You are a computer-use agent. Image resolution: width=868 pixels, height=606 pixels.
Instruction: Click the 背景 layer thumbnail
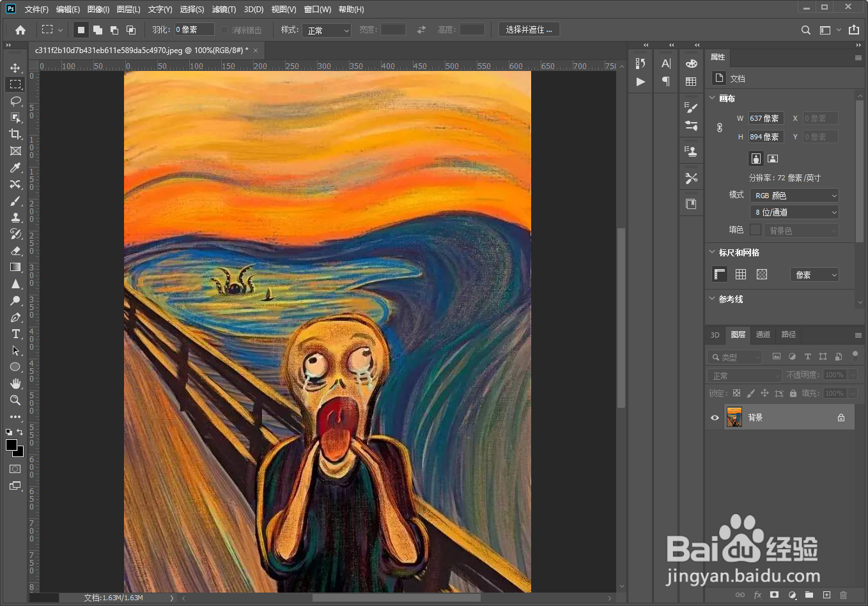point(734,417)
